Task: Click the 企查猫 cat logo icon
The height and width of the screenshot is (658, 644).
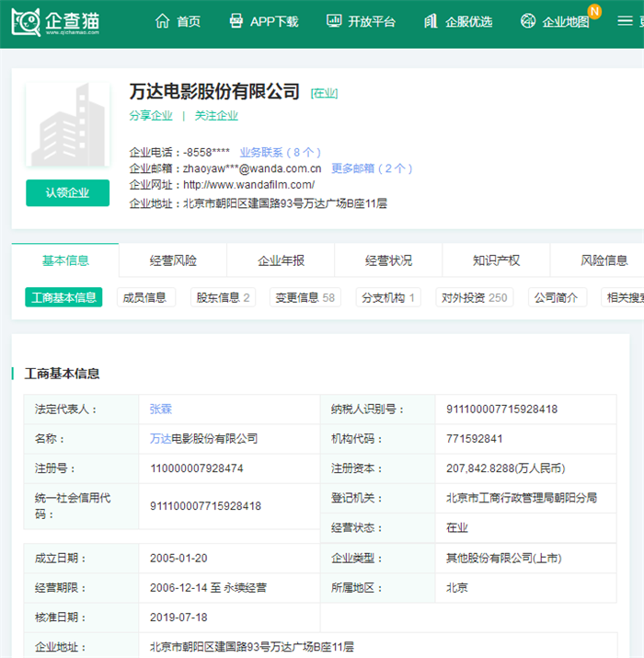Action: (x=26, y=22)
